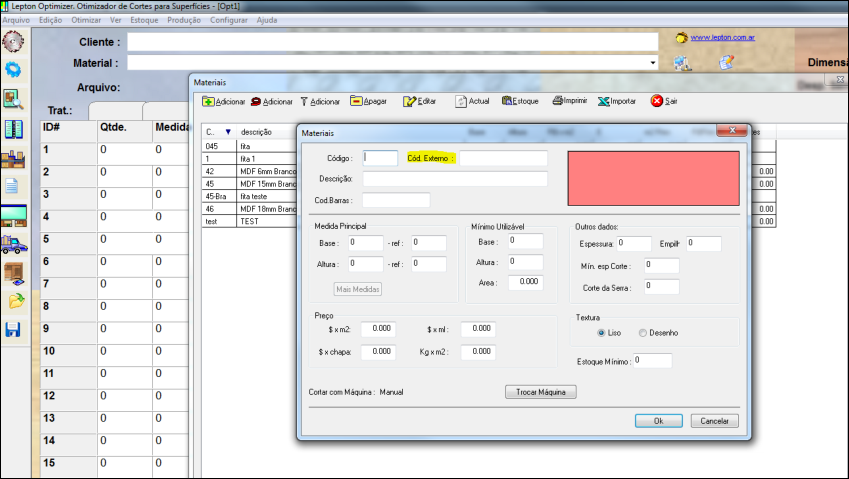Open the Material dropdown list
This screenshot has width=849, height=479.
(652, 63)
